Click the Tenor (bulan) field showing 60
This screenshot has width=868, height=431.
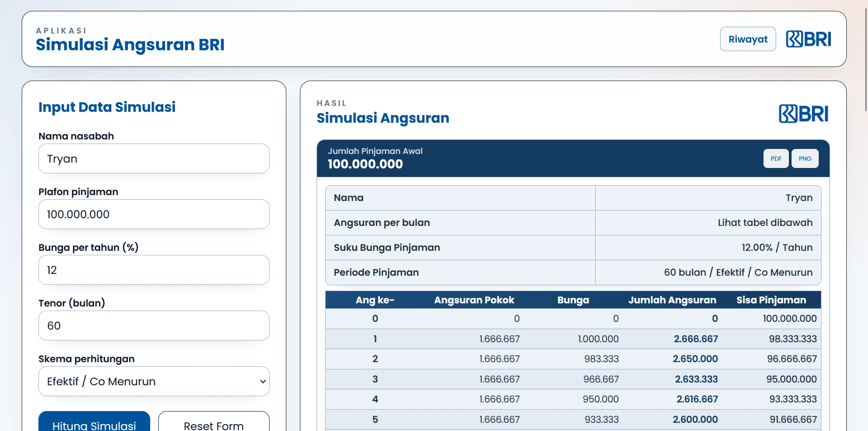tap(154, 326)
